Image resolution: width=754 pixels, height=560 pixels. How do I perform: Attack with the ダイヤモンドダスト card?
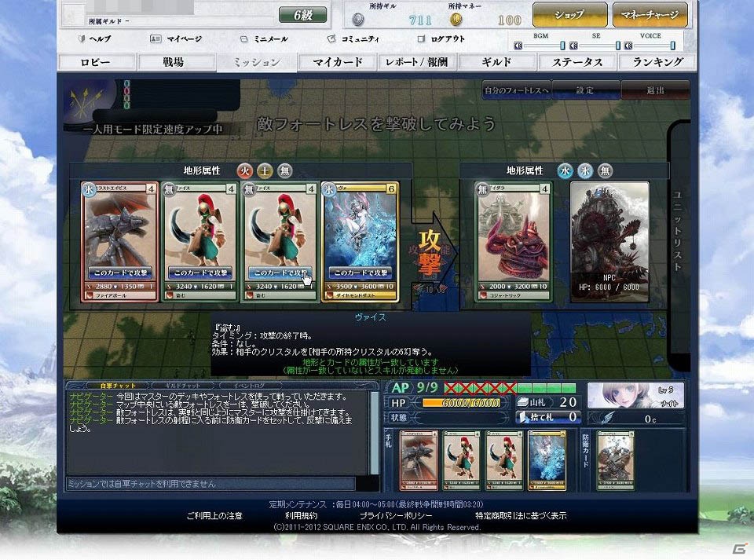pos(361,273)
